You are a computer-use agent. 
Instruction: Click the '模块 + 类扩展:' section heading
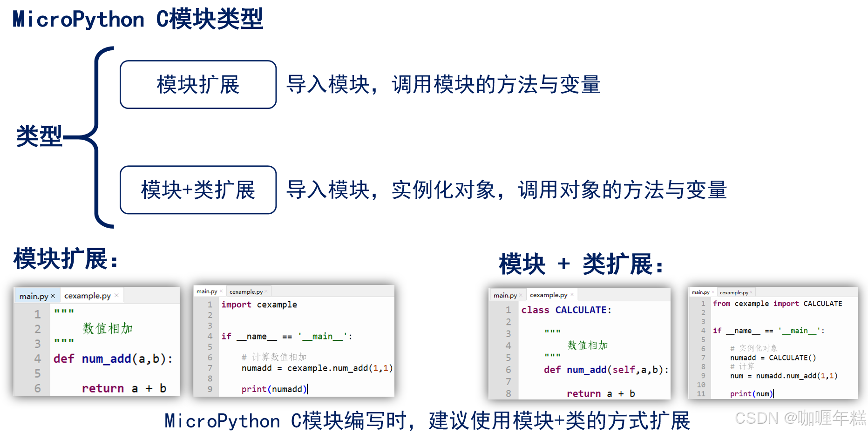581,264
